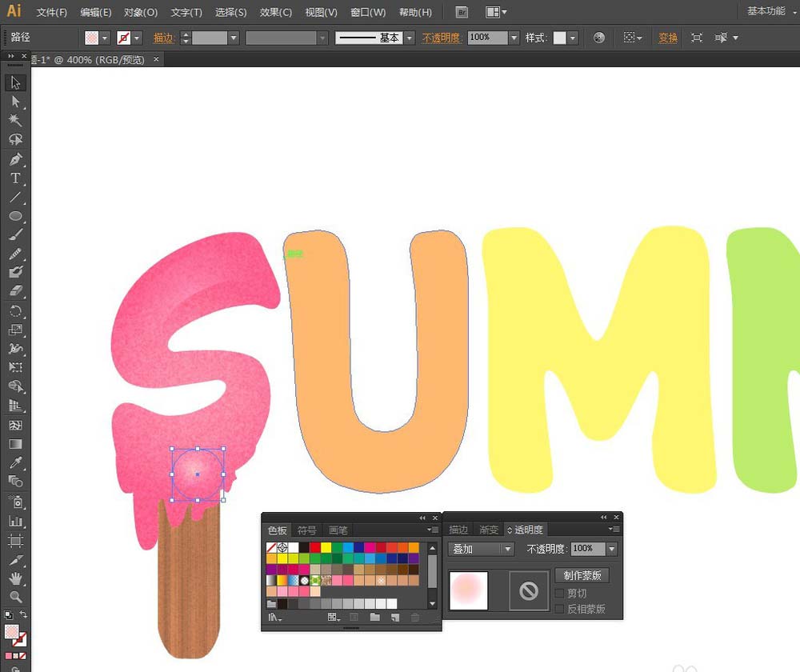Select the Shape Builder tool
The width and height of the screenshot is (800, 672).
(x=15, y=386)
